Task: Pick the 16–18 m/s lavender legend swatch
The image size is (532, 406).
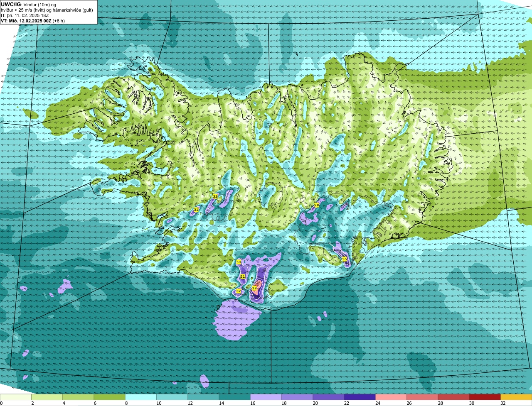Action: [266, 397]
